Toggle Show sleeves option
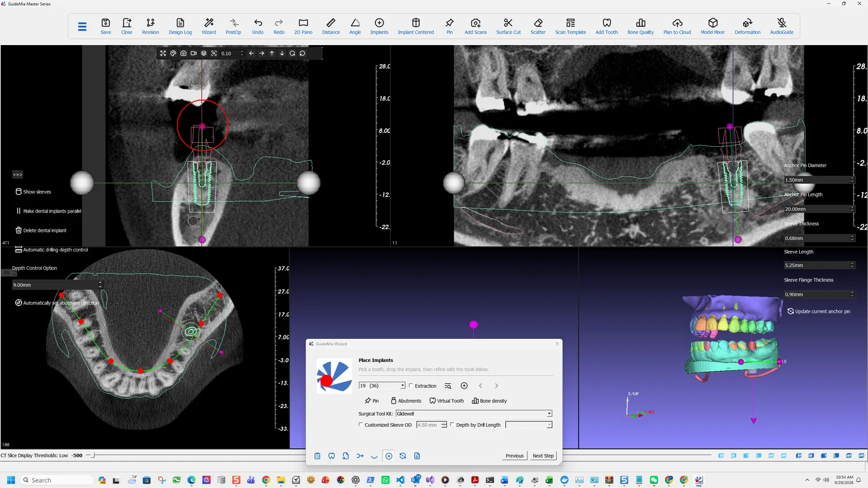868x488 pixels. point(33,191)
